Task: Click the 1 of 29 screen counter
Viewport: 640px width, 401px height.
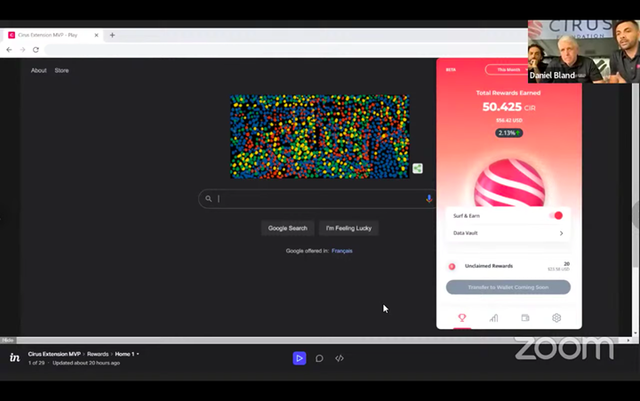Action: pyautogui.click(x=36, y=363)
